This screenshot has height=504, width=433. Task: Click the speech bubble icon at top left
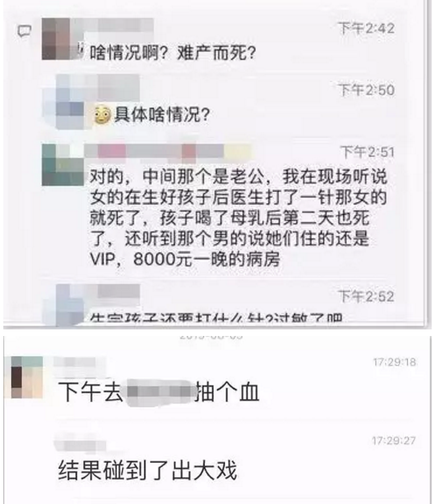click(x=24, y=31)
